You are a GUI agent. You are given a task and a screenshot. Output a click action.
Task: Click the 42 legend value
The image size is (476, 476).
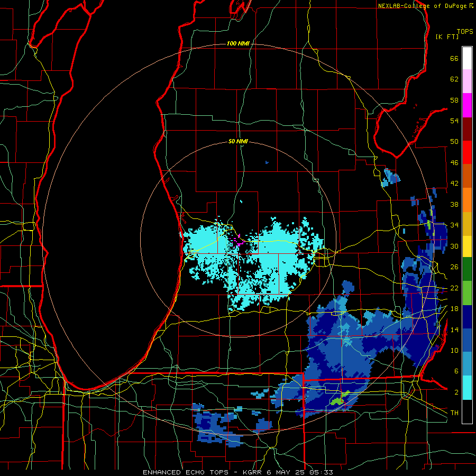pyautogui.click(x=454, y=184)
